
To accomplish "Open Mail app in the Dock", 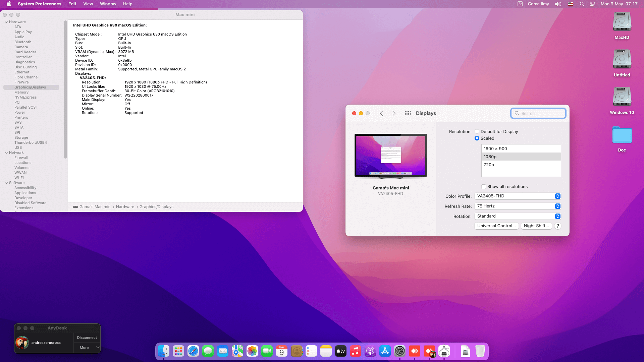I will [223, 351].
